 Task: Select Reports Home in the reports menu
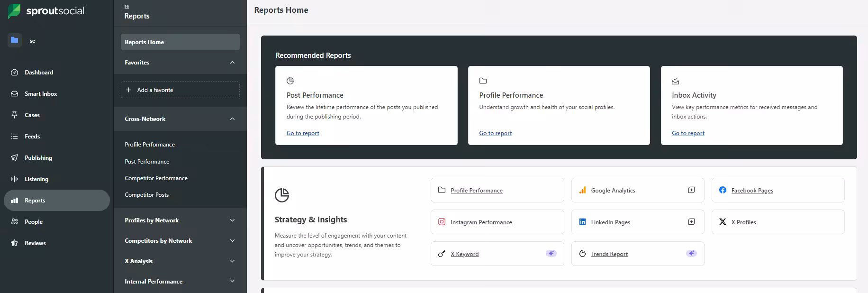pyautogui.click(x=180, y=42)
